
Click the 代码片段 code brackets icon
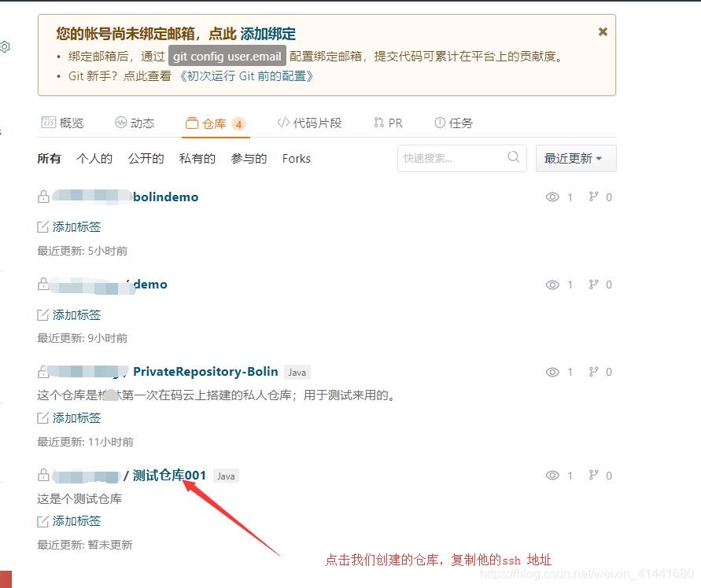coord(283,123)
